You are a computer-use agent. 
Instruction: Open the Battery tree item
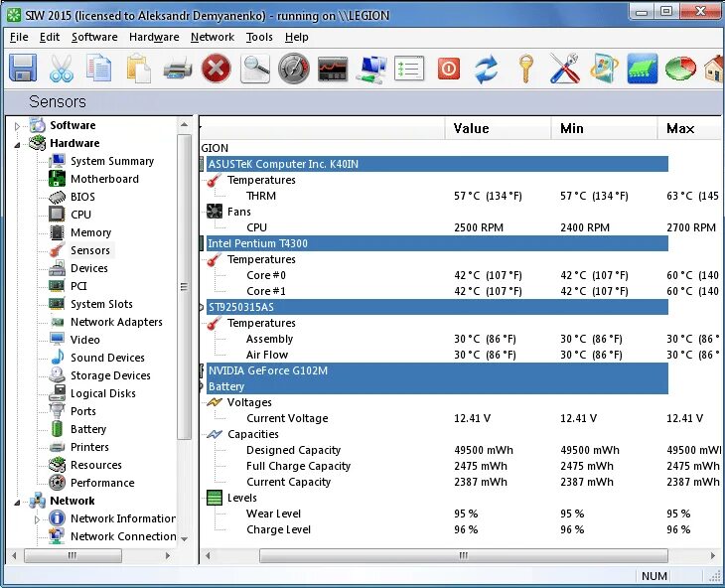click(x=88, y=429)
